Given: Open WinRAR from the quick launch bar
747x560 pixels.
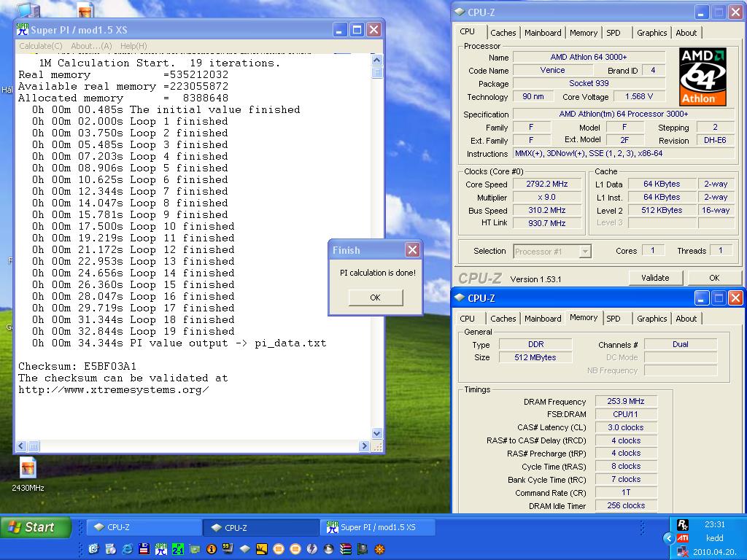Looking at the screenshot, I should [345, 549].
